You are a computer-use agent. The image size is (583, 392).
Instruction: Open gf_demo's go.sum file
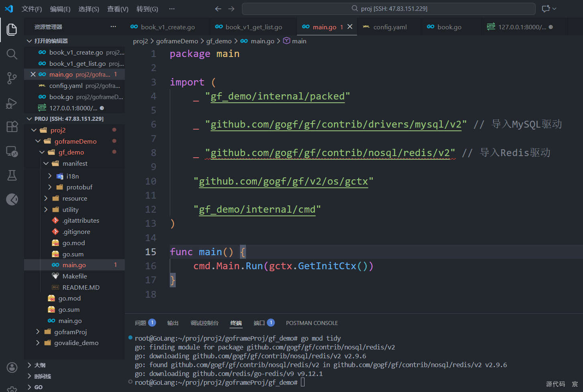[73, 254]
